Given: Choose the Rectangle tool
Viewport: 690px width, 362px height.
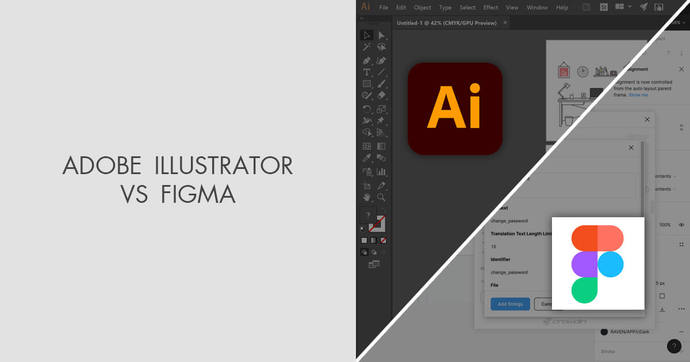Looking at the screenshot, I should point(367,84).
